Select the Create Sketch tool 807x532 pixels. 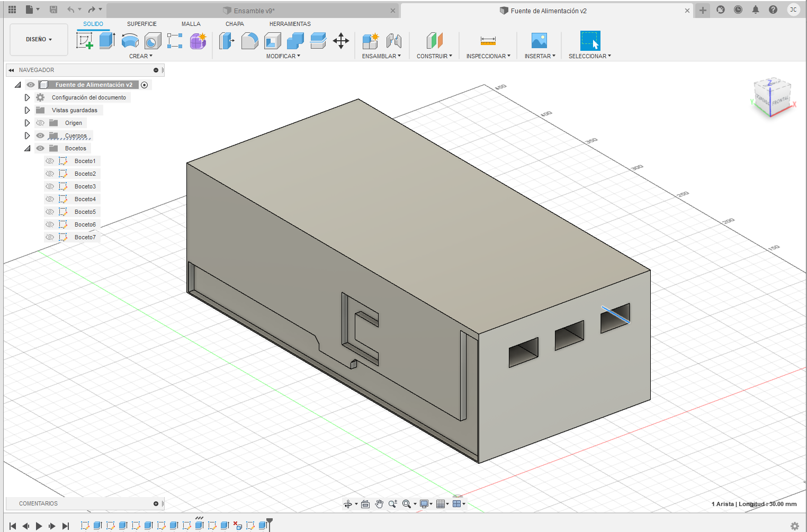(x=85, y=41)
